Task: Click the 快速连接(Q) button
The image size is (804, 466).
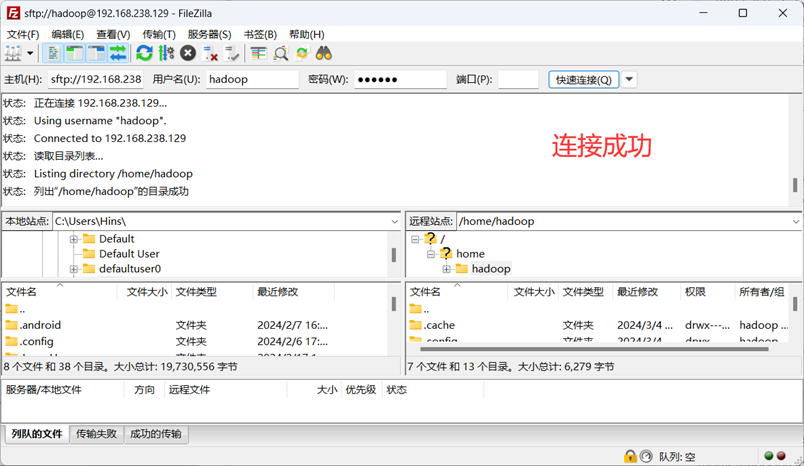Action: [x=584, y=79]
